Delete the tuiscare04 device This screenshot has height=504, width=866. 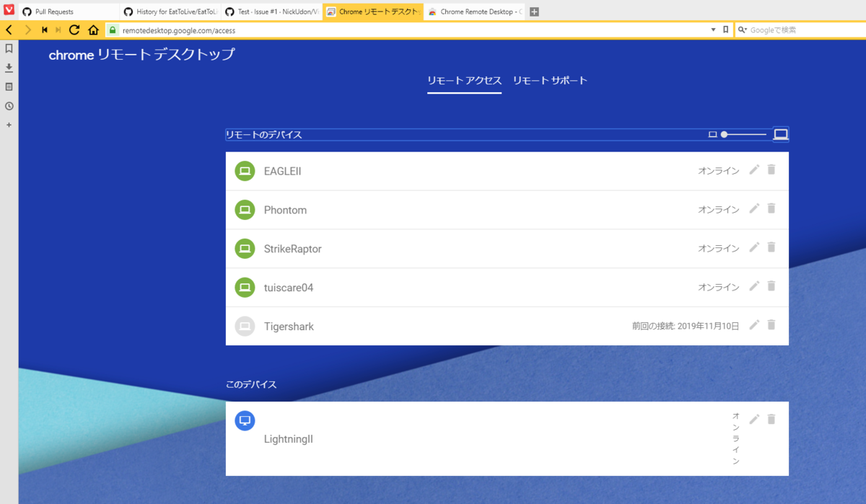771,286
